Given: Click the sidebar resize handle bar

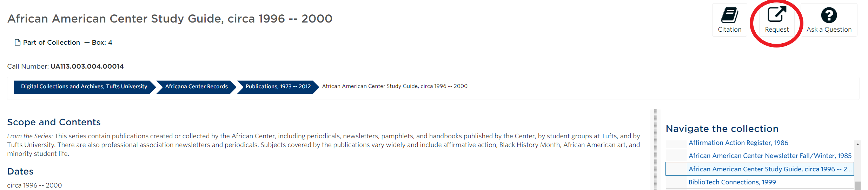Looking at the screenshot, I should [x=655, y=150].
